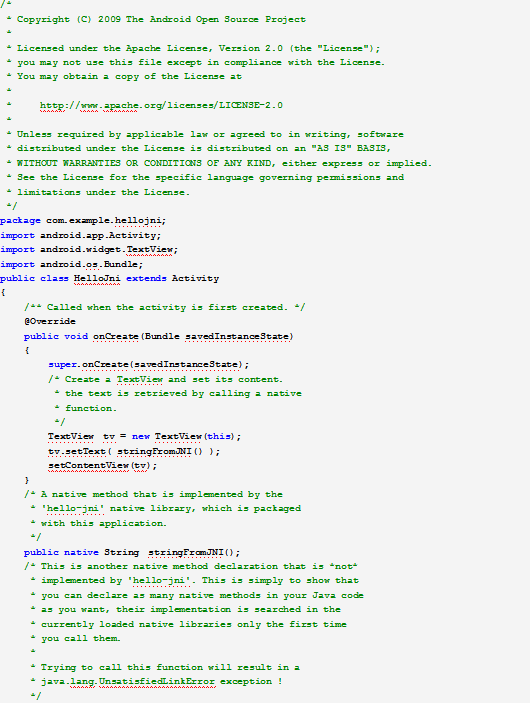Click the tv.setText call
The image size is (530, 703).
tap(77, 451)
